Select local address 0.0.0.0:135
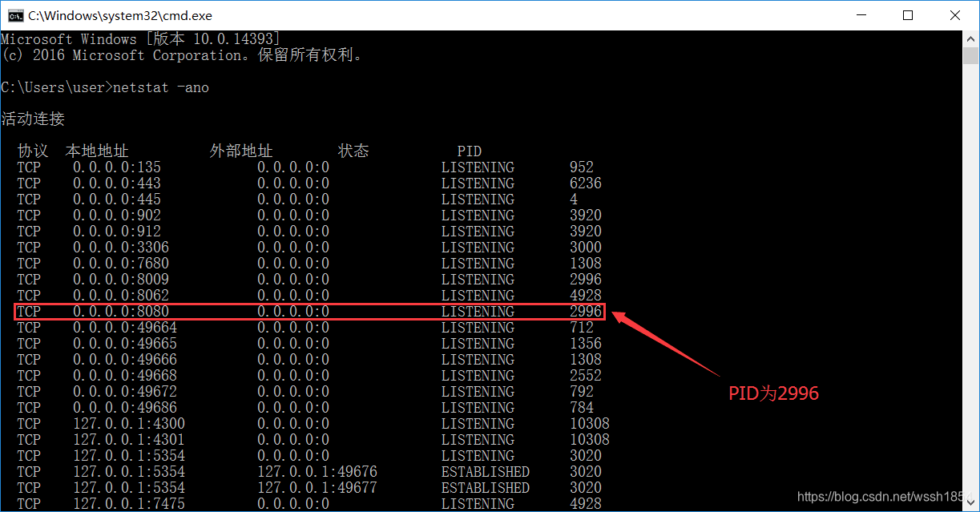Image resolution: width=980 pixels, height=512 pixels. (x=117, y=167)
